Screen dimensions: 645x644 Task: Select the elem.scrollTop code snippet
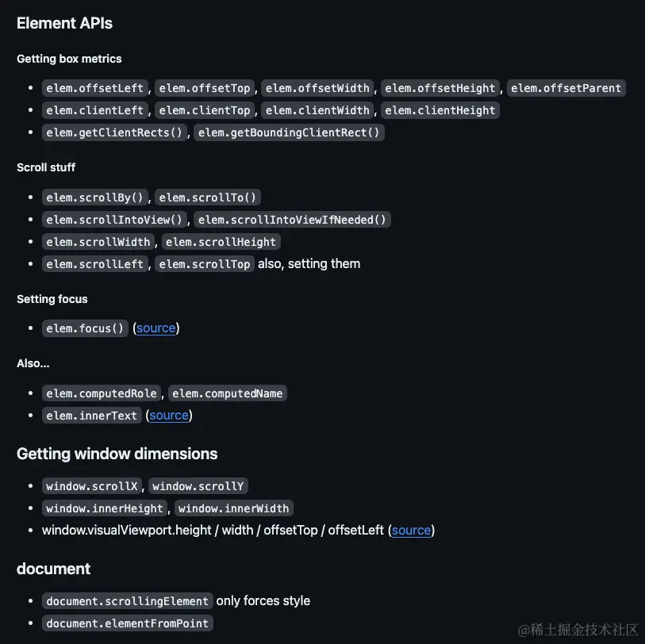coord(205,264)
